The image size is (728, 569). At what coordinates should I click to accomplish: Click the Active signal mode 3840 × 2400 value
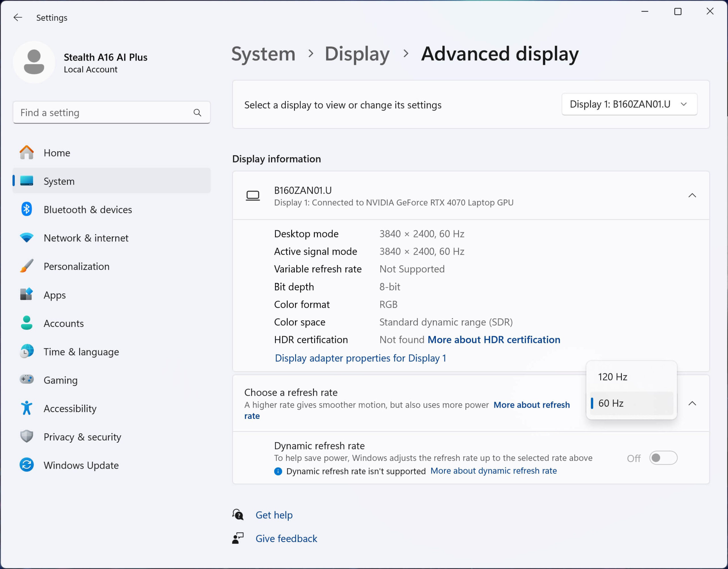pos(422,251)
